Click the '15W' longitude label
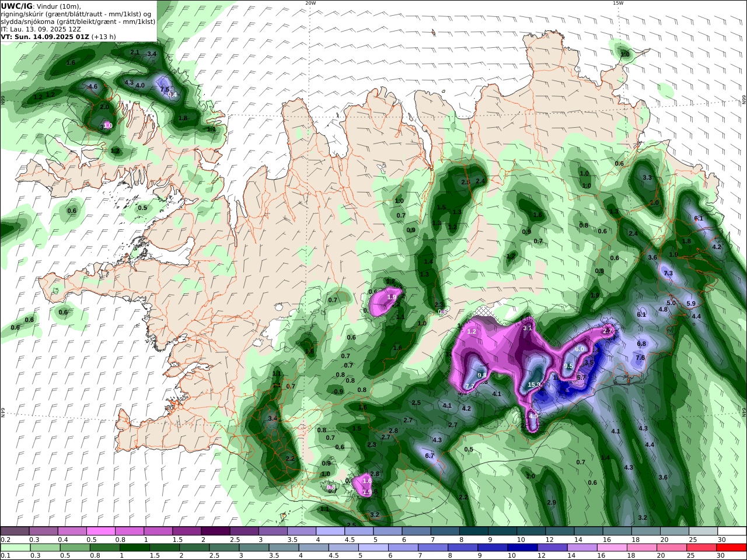 [x=618, y=3]
